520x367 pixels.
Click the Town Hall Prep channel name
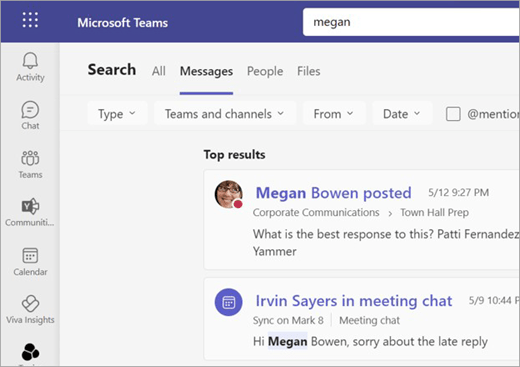click(434, 212)
